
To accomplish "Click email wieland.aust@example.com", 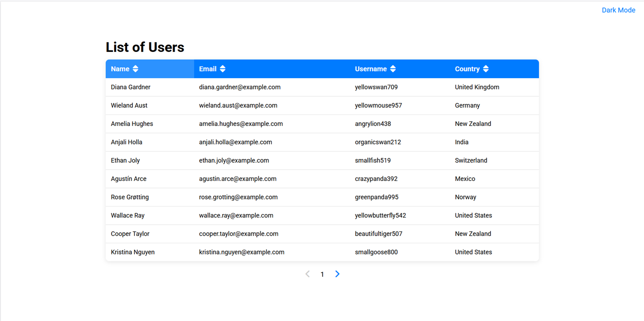I will (238, 105).
